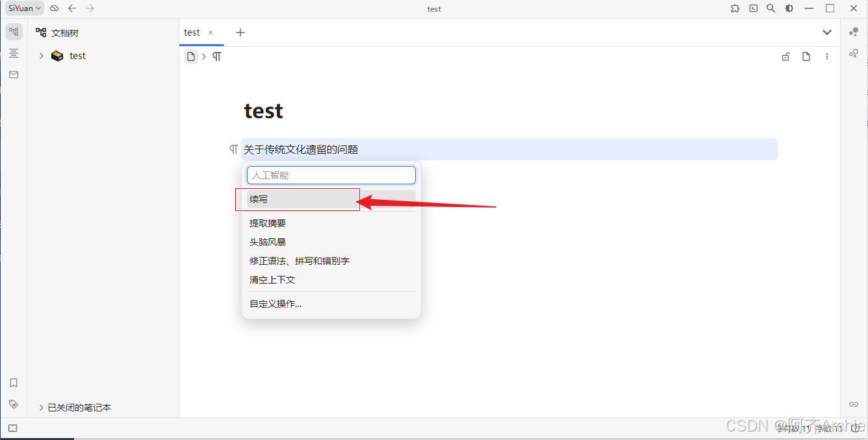The width and height of the screenshot is (868, 440).
Task: Focus the 人工智能 input field
Action: pyautogui.click(x=331, y=175)
